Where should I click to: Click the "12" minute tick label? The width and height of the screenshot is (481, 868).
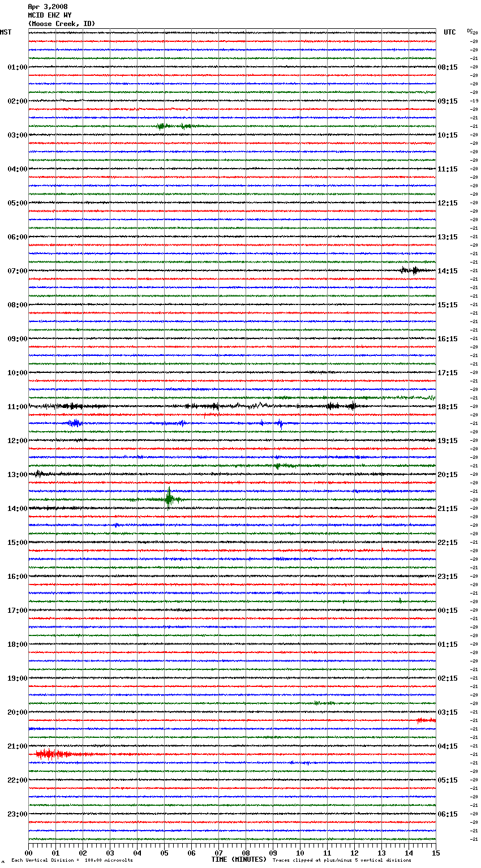click(x=354, y=853)
